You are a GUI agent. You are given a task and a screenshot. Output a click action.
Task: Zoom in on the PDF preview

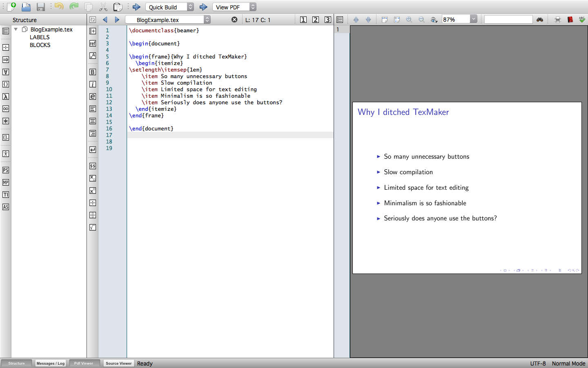(x=409, y=20)
